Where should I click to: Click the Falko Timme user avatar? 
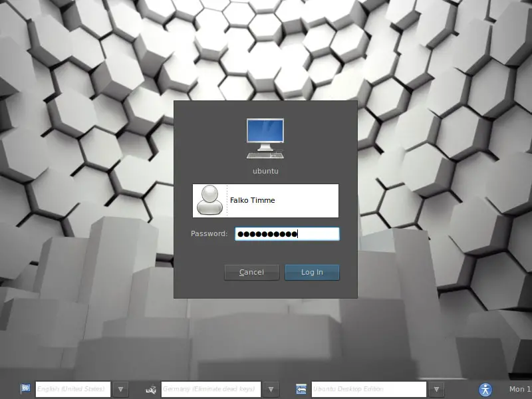pyautogui.click(x=209, y=200)
